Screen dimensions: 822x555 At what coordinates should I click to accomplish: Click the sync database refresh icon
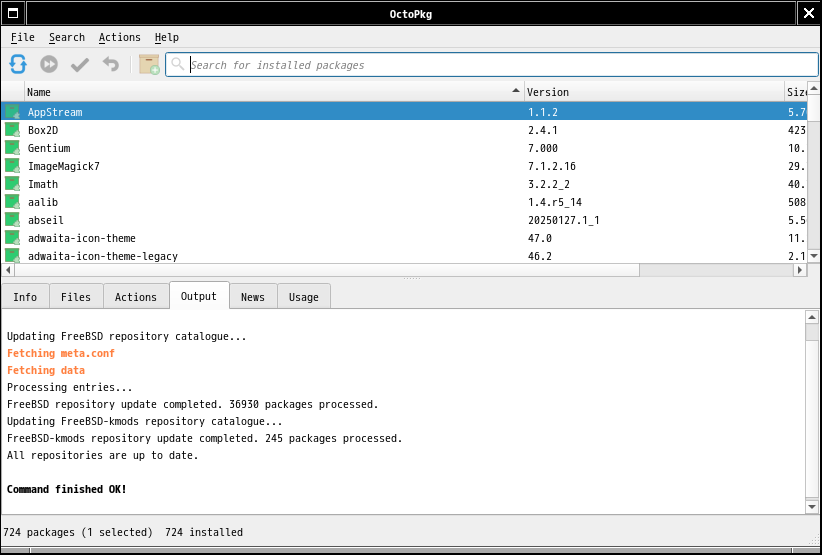click(18, 65)
